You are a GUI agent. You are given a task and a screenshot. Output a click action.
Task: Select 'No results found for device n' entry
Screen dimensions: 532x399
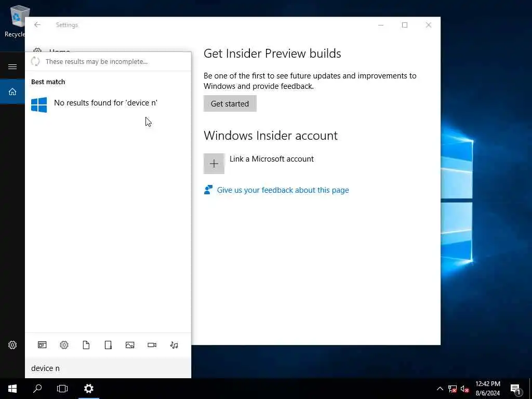[108, 104]
